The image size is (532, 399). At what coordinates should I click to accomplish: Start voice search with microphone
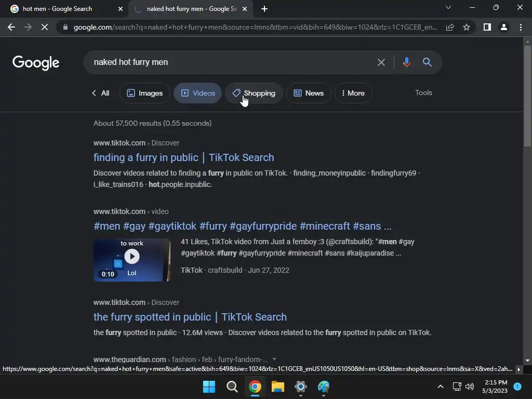[406, 62]
